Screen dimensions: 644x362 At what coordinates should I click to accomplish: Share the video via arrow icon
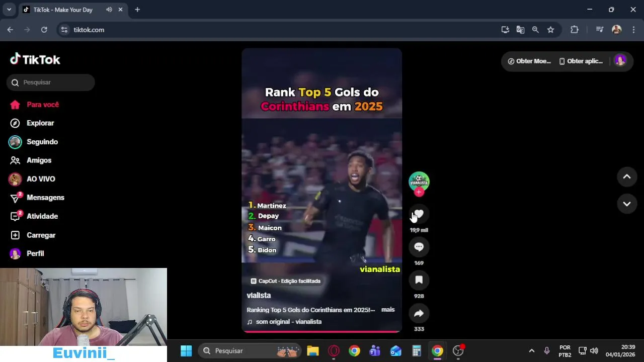[419, 313]
